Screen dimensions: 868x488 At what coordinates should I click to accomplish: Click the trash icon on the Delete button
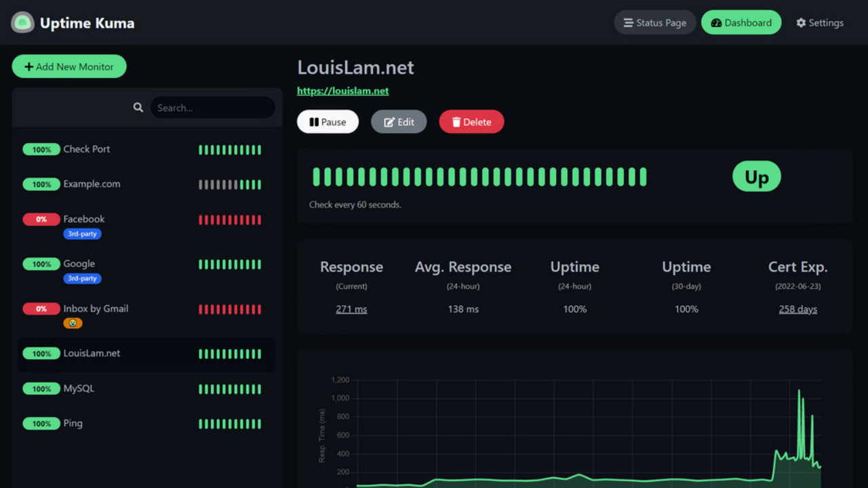456,121
